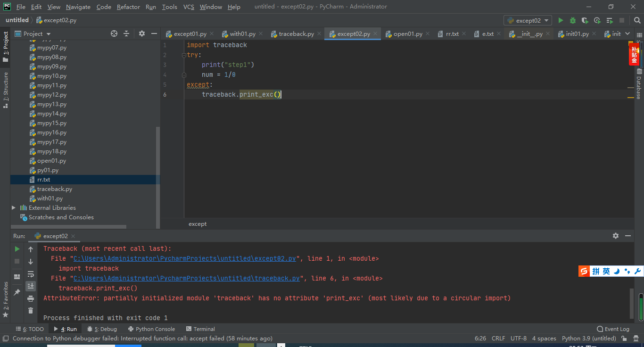This screenshot has width=644, height=347.
Task: Open the except02.py traceback file link
Action: (x=185, y=258)
